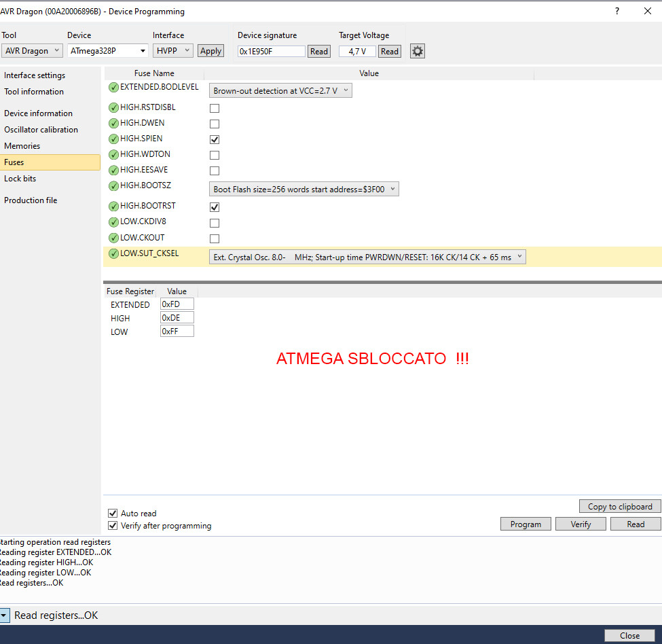Image resolution: width=662 pixels, height=644 pixels.
Task: Click green status icon for HIGH.SPIEN
Action: coord(113,139)
